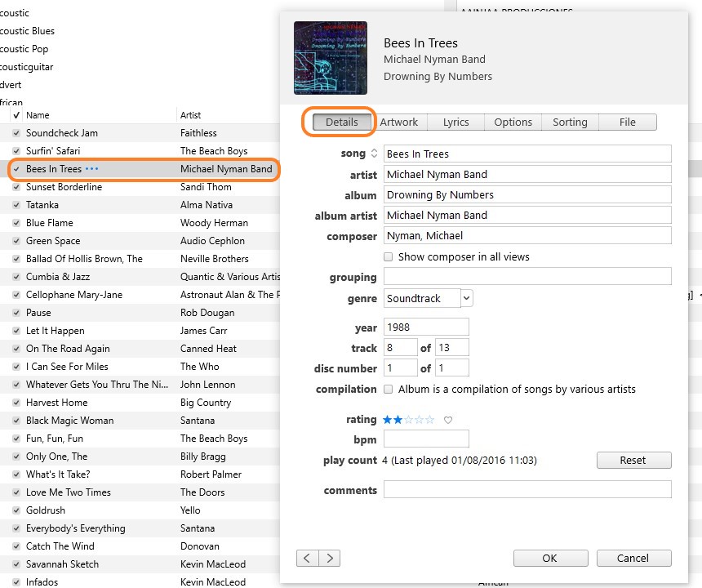Set rating to two stars
Screen dimensions: 702x588
click(x=398, y=420)
